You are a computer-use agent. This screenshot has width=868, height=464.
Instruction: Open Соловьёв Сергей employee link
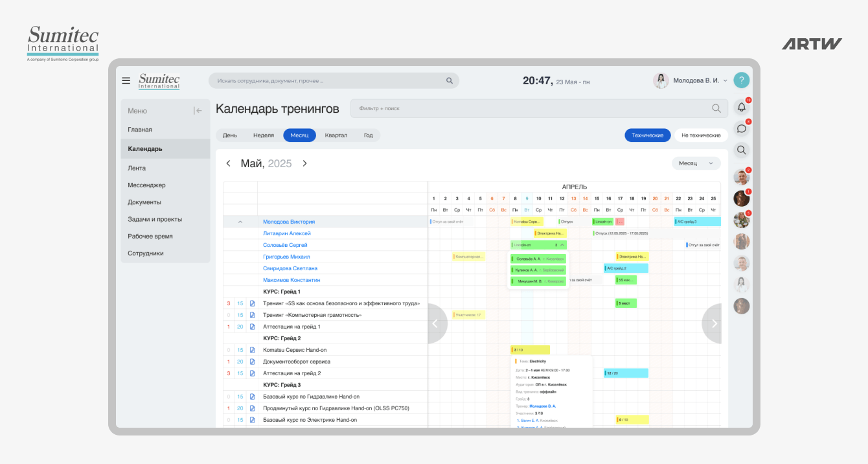click(285, 245)
